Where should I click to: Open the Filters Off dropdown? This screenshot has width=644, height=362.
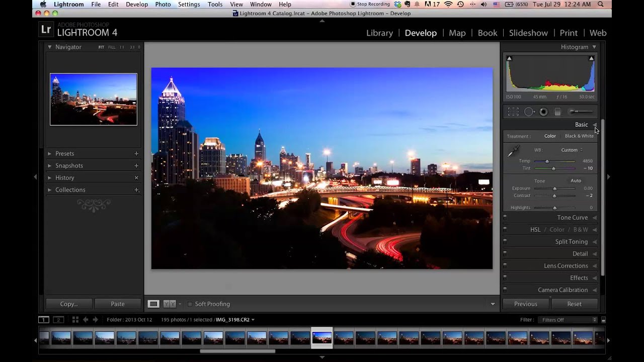point(567,320)
